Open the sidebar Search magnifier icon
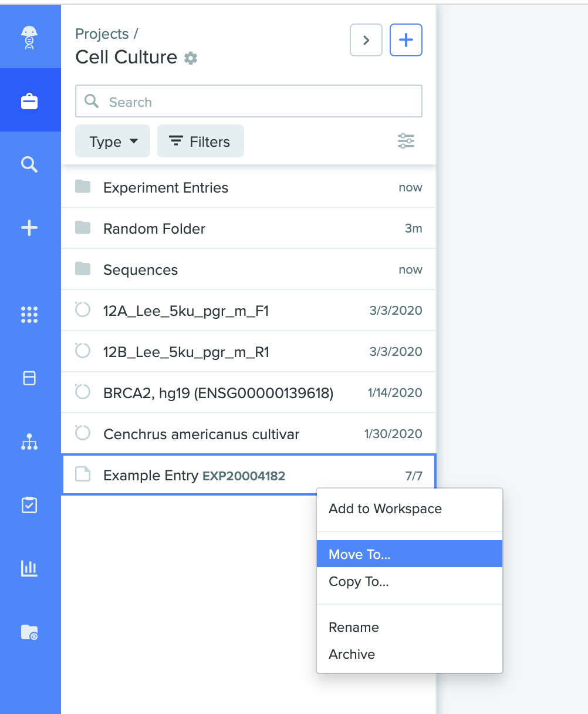Screen dimensions: 588x714 click(29, 164)
